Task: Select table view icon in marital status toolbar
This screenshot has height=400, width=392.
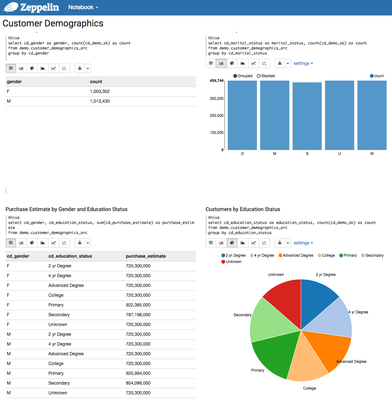Action: [x=211, y=63]
